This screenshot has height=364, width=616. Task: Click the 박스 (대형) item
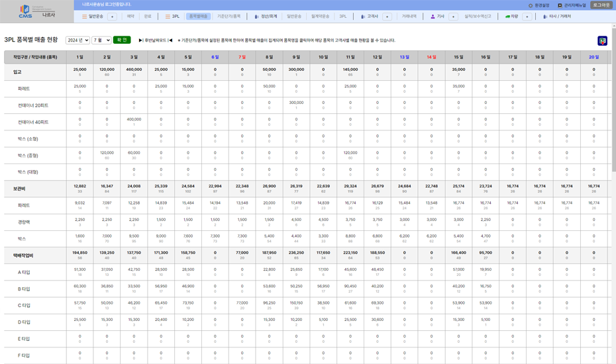pos(28,172)
